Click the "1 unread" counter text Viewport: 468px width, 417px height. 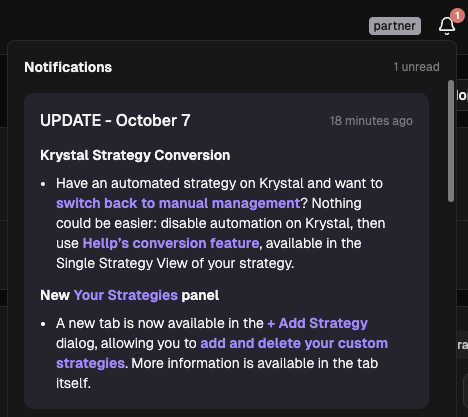416,67
